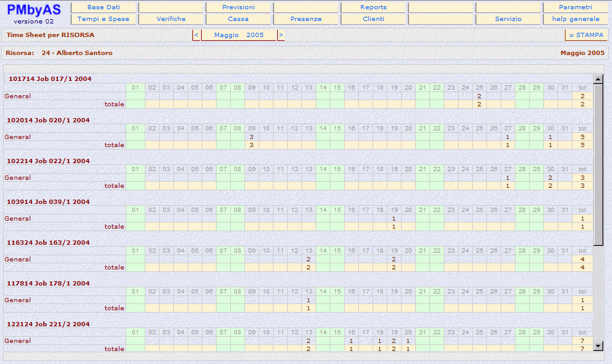Open the Servizio menu
Image resolution: width=612 pixels, height=364 pixels.
[508, 19]
